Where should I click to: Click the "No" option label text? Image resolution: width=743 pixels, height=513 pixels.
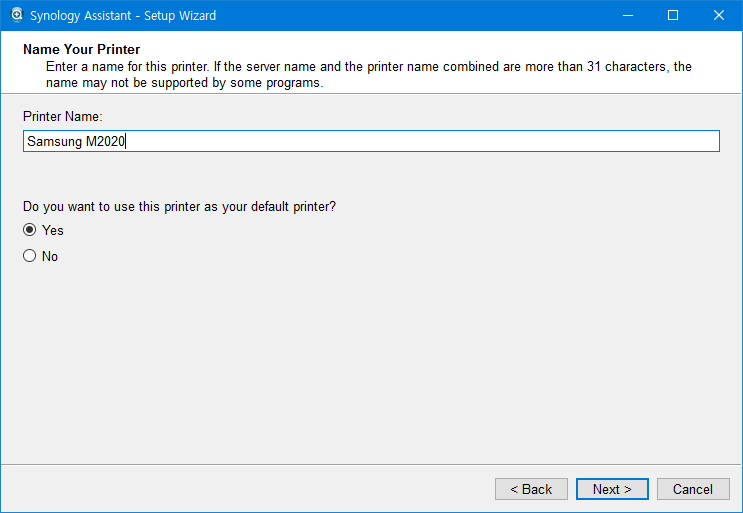[50, 256]
